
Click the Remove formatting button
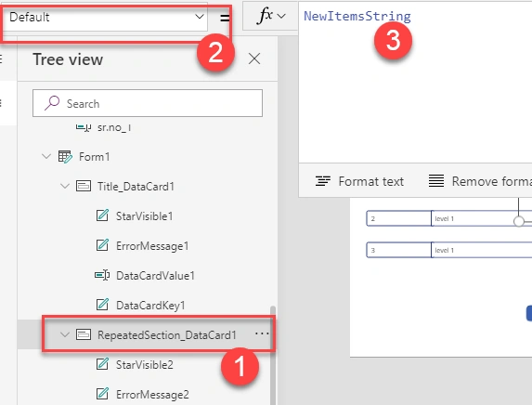tap(480, 181)
